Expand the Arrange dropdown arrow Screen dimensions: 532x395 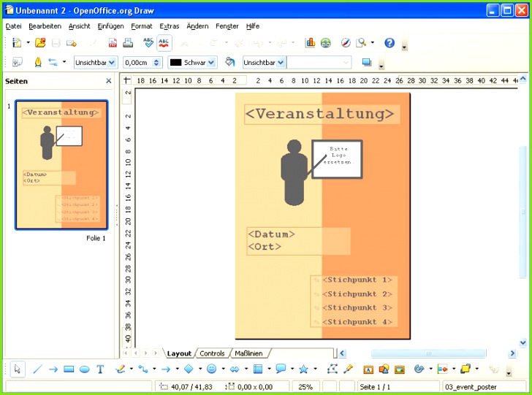pyautogui.click(x=477, y=369)
